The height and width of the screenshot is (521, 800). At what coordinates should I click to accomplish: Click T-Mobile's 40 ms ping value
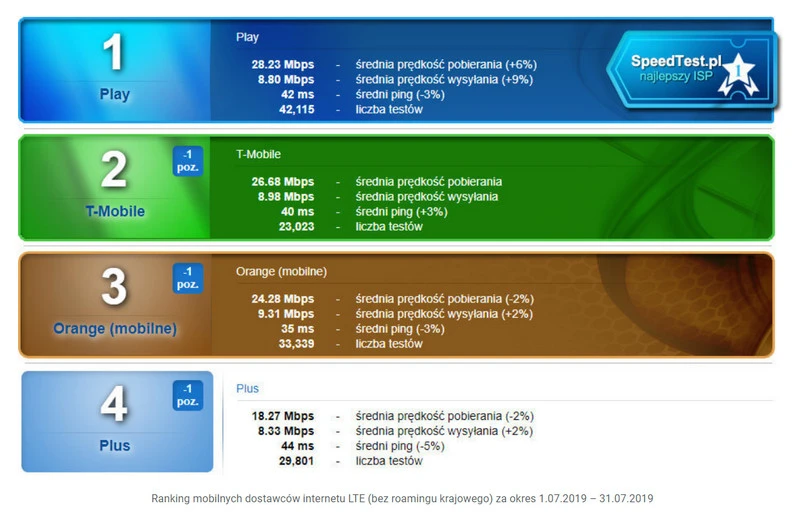(x=296, y=212)
